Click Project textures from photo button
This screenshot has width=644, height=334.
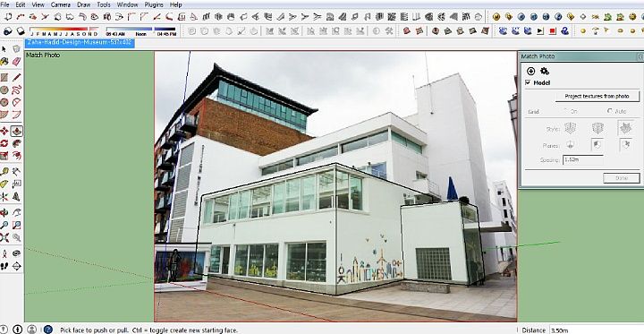click(x=597, y=96)
